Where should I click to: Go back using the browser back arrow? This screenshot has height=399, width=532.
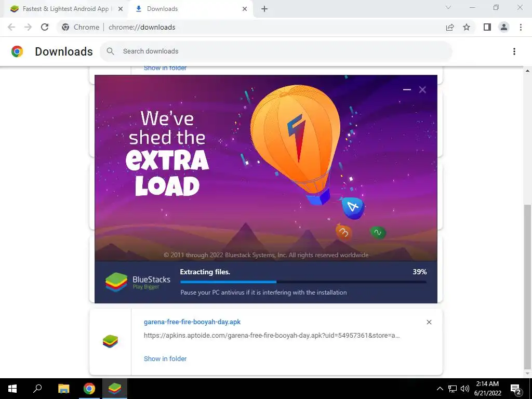click(11, 27)
